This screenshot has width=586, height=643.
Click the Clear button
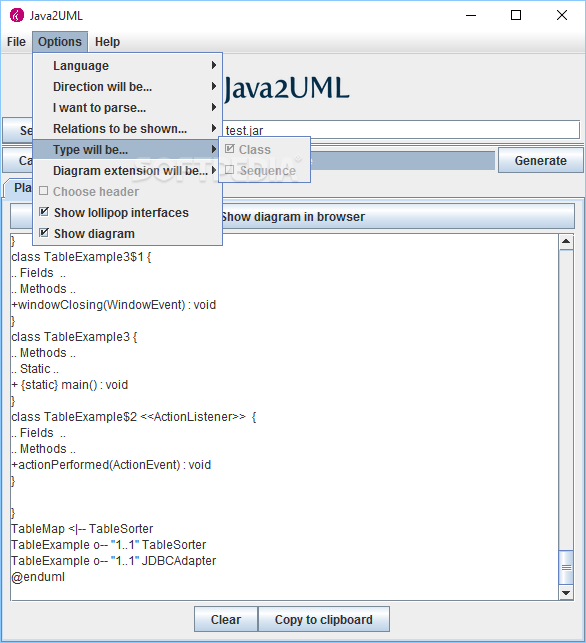point(226,619)
